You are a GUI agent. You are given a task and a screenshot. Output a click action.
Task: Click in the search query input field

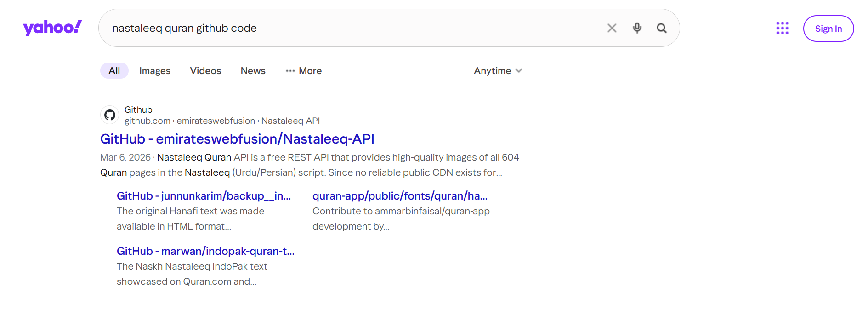coord(349,28)
